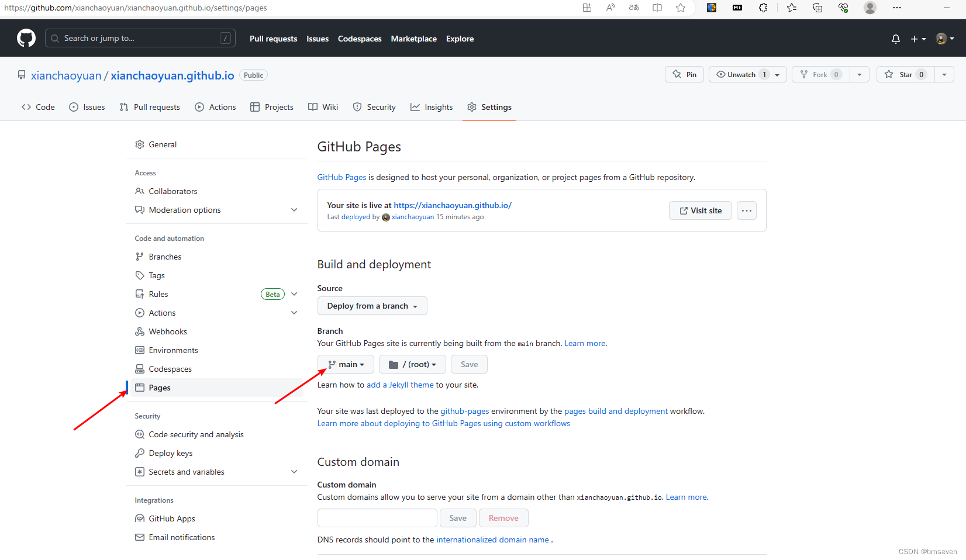Open browser split screen icon

coord(657,8)
